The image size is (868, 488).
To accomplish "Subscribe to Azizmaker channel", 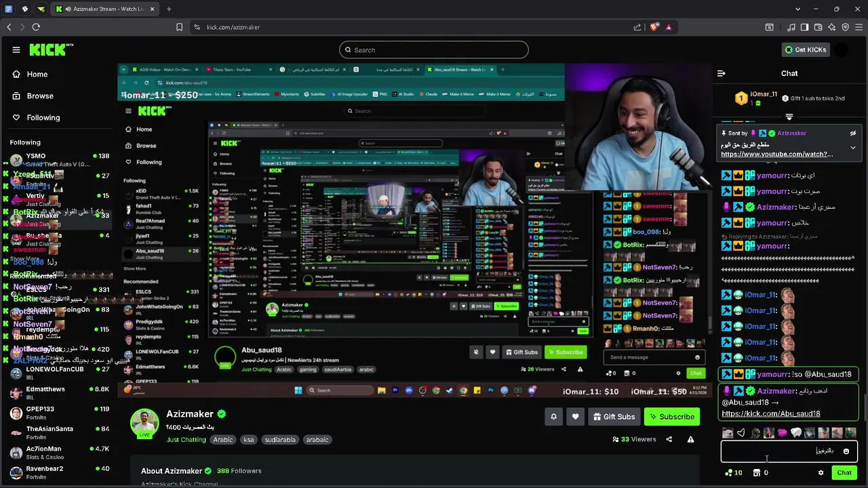I will click(672, 417).
